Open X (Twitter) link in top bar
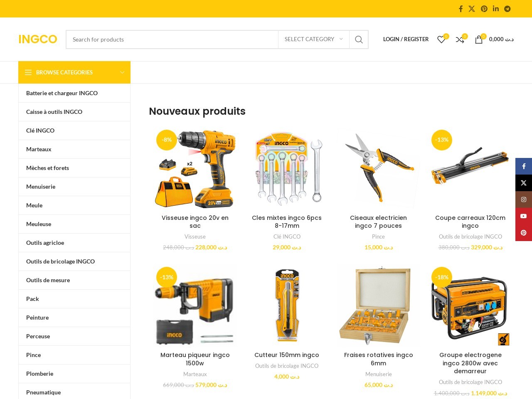The width and height of the screenshot is (532, 399). point(472,9)
